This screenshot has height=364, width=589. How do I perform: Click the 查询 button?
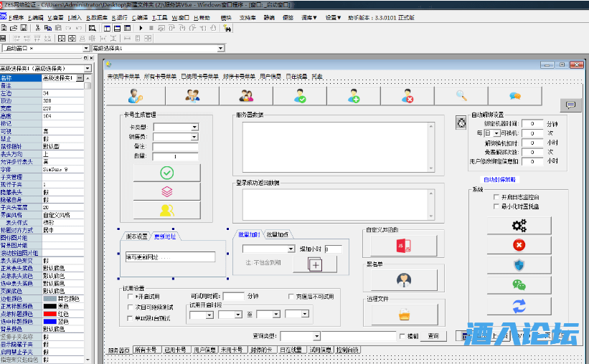(433, 336)
